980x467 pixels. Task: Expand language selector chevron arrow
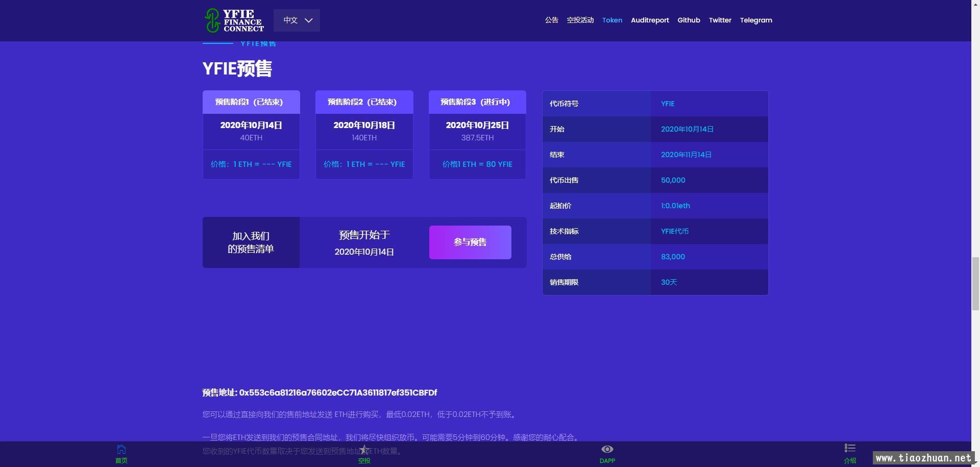(x=309, y=20)
